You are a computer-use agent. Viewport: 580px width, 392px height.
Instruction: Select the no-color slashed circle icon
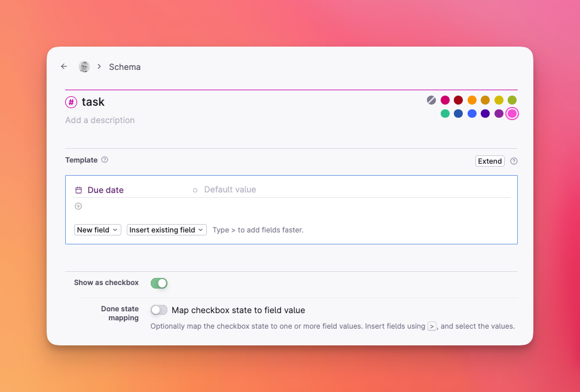[x=431, y=100]
